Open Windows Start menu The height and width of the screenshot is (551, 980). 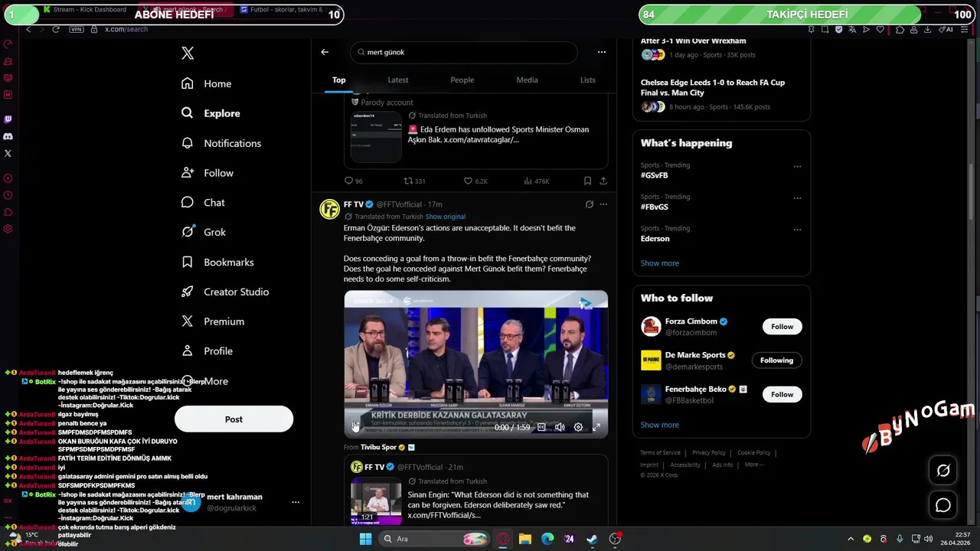click(366, 539)
